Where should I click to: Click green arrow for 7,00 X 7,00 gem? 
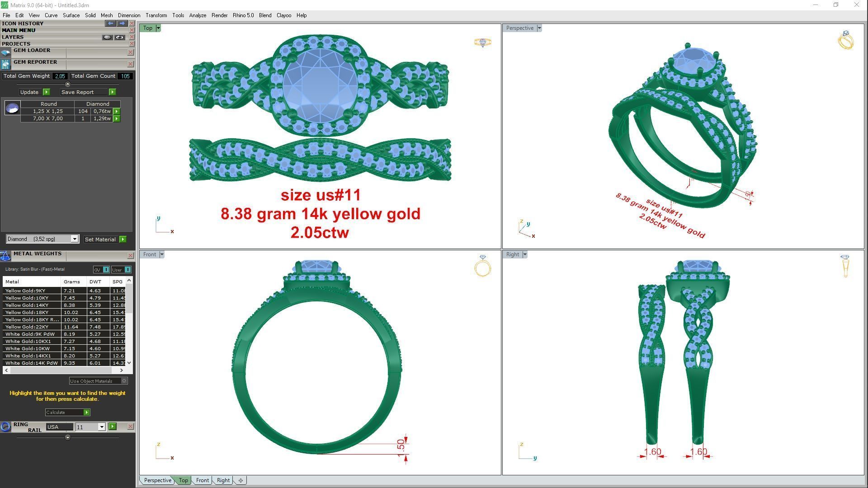[117, 119]
